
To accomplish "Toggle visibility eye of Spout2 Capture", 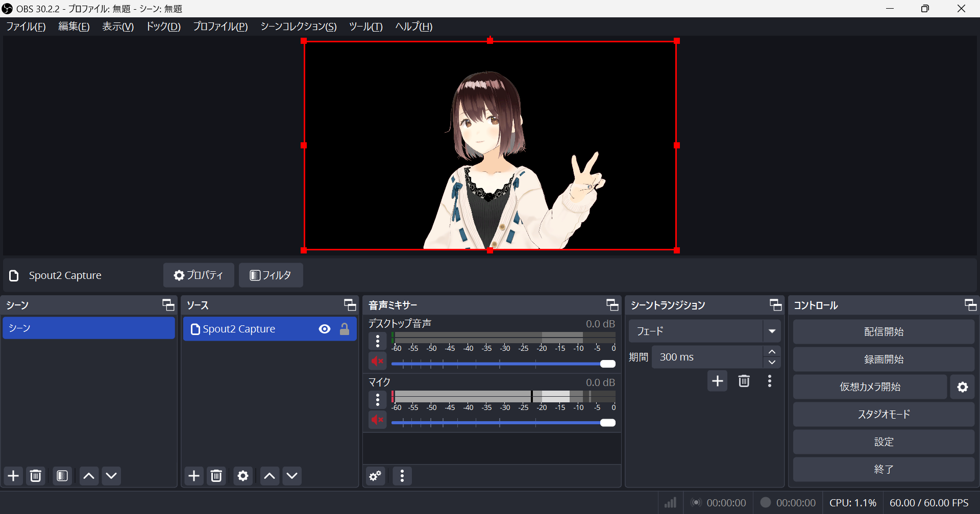I will (325, 329).
